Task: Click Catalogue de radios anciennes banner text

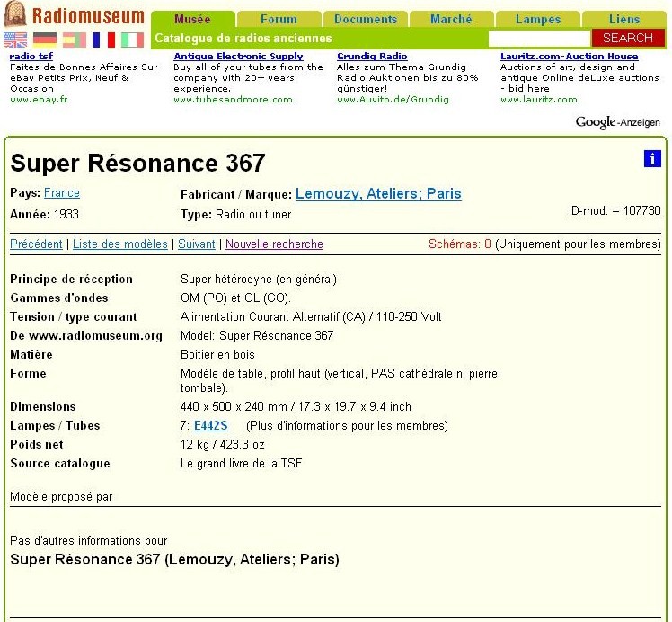Action: click(x=243, y=38)
